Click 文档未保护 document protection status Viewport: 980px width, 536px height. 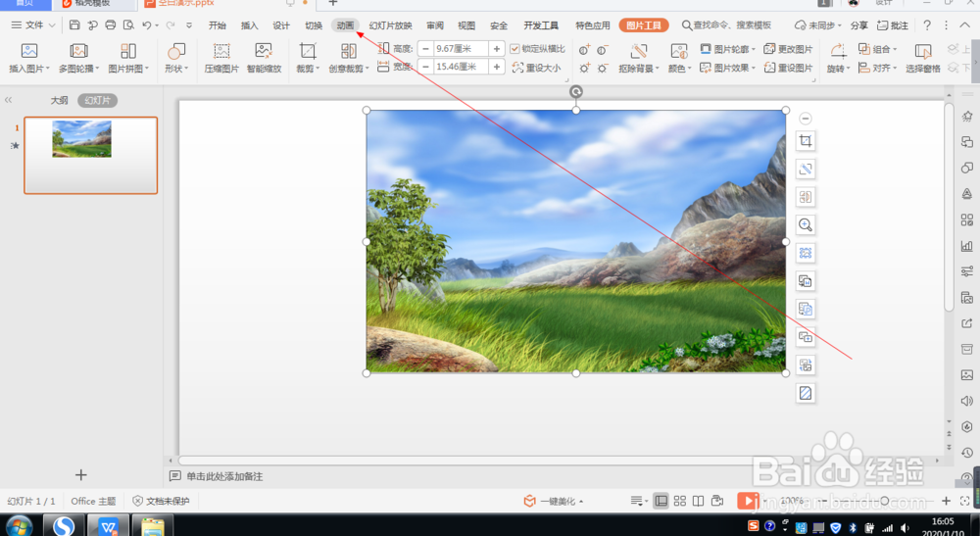(161, 501)
